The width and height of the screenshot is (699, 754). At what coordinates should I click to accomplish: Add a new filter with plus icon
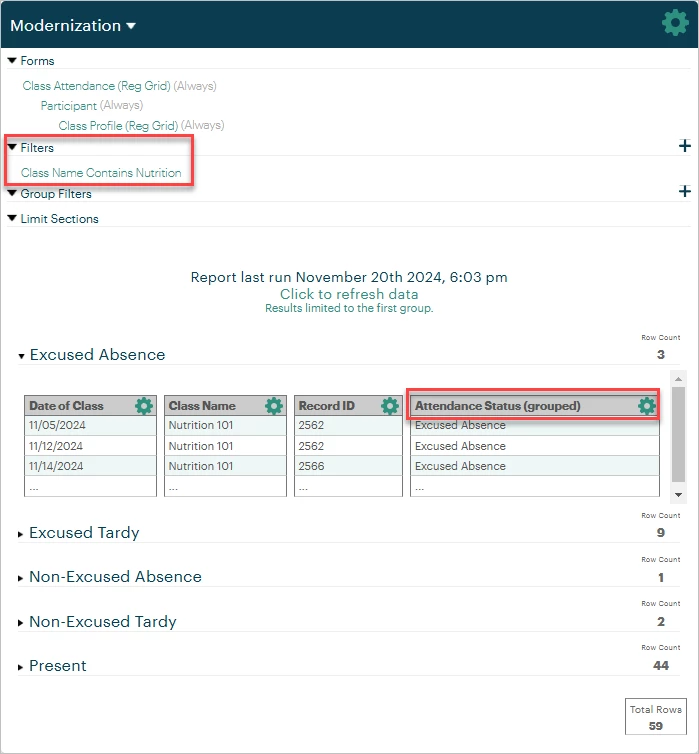click(x=685, y=146)
